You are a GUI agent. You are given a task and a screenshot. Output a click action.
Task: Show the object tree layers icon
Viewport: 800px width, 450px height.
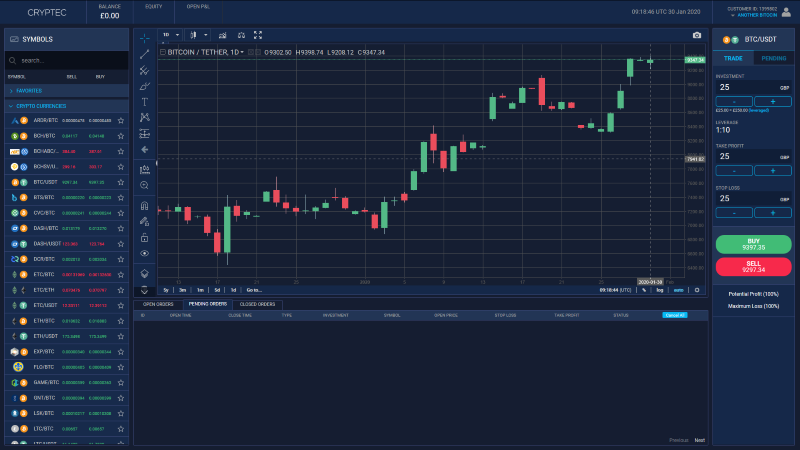[145, 273]
